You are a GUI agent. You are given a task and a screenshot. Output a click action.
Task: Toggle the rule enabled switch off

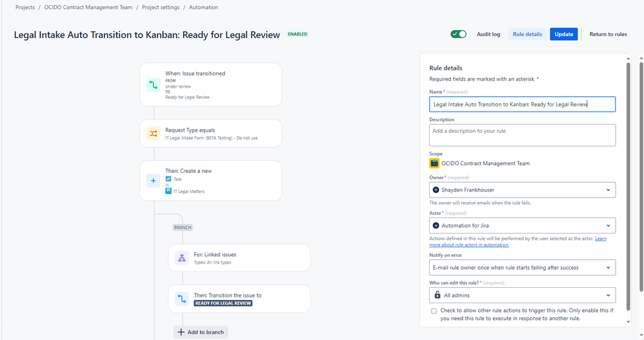458,34
